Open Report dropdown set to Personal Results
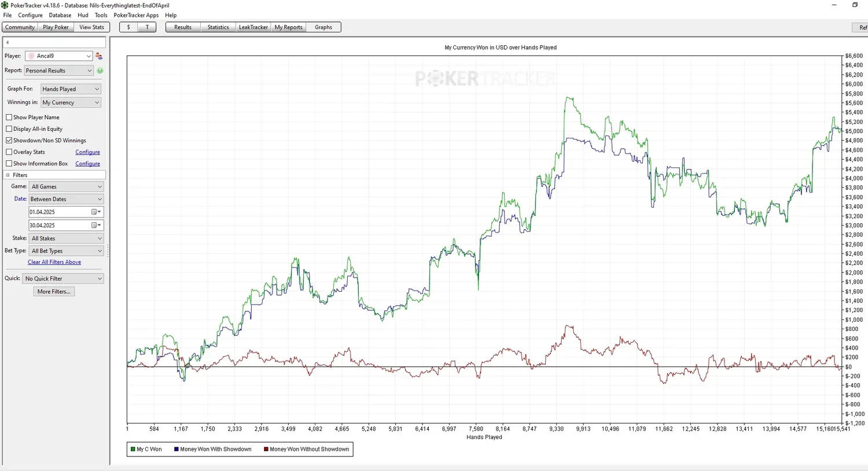This screenshot has width=868, height=471. (x=58, y=71)
